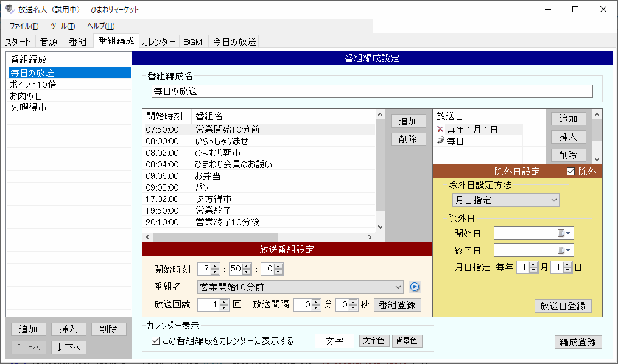Image resolution: width=618 pixels, height=364 pixels.
Task: Click the pin icon next to 毎日
Action: (x=441, y=141)
